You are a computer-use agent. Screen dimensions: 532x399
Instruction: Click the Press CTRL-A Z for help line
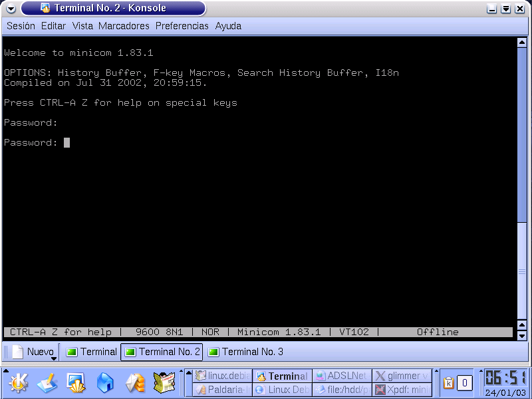click(x=120, y=103)
